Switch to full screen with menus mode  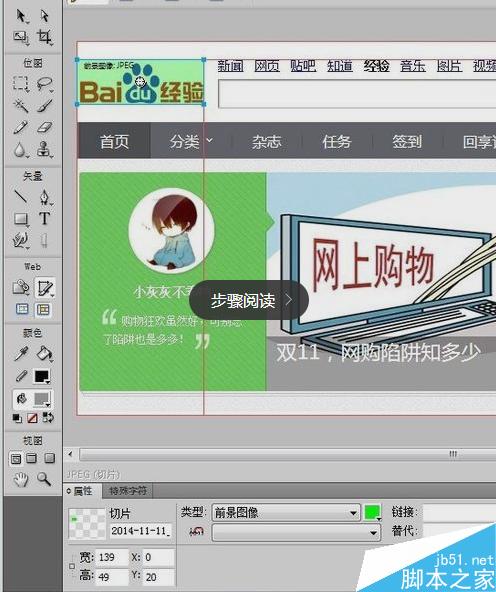(x=32, y=458)
